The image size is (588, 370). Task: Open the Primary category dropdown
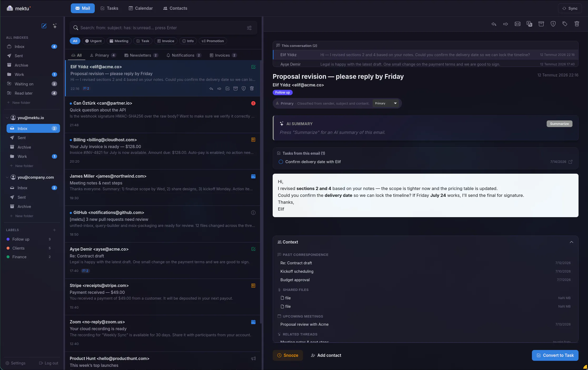click(x=386, y=103)
